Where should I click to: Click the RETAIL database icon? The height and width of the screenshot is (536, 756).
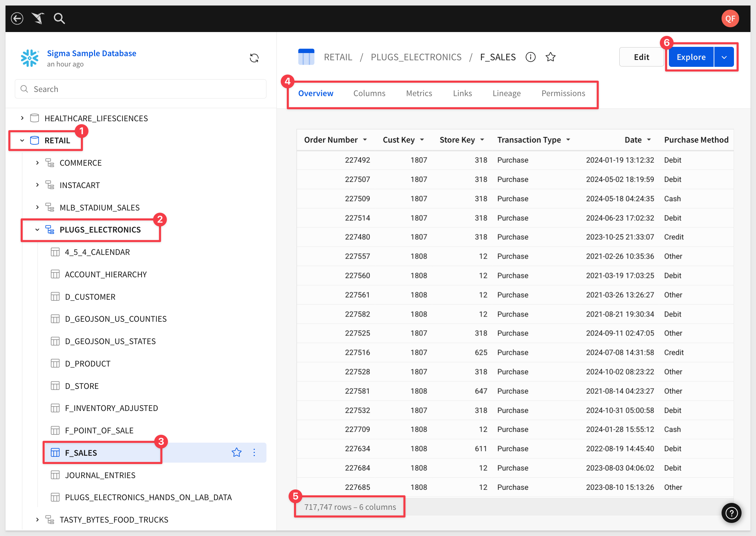coord(35,141)
